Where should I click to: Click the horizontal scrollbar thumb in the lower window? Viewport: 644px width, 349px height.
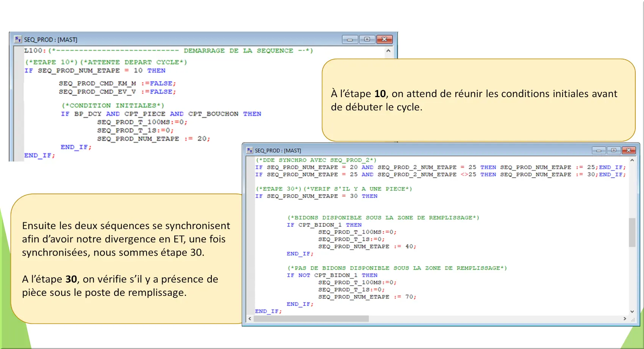(x=311, y=319)
